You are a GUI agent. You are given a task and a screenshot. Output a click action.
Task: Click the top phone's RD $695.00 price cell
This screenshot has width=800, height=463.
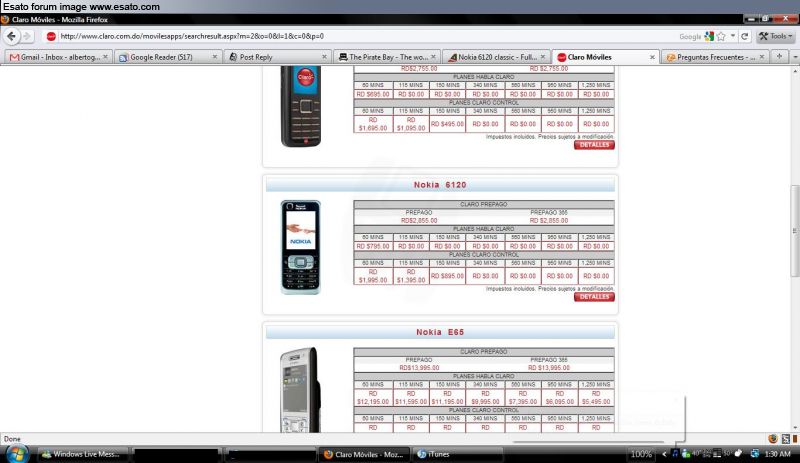click(373, 94)
